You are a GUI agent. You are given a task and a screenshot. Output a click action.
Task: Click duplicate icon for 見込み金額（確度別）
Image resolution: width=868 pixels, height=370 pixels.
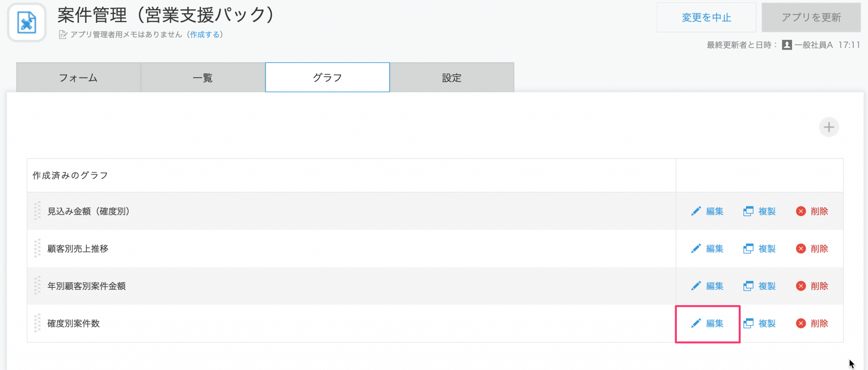click(x=748, y=211)
